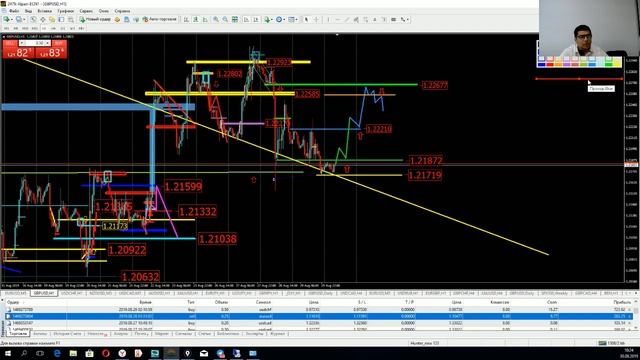
Task: Toggle the Terminal panel icon
Action: [x=61, y=19]
